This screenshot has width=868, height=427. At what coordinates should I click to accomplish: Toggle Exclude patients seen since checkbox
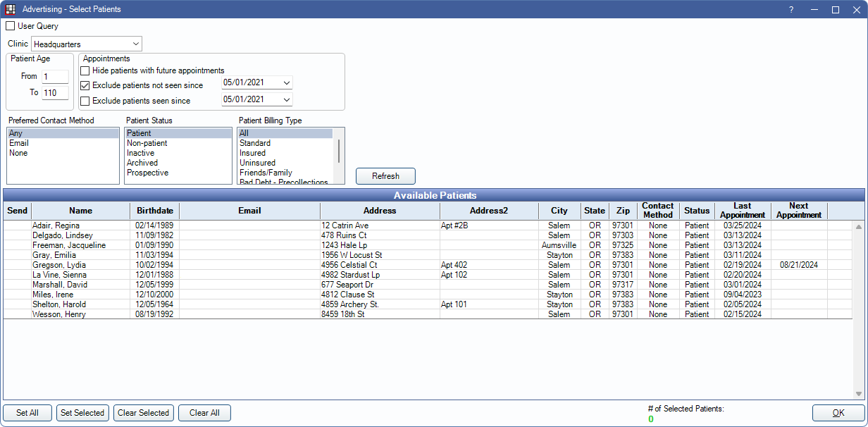pos(85,101)
